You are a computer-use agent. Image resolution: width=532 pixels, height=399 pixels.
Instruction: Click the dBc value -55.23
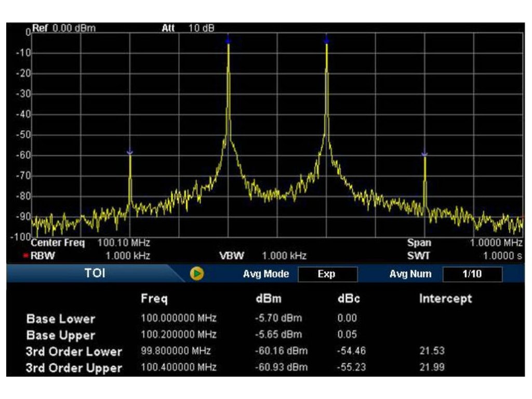pos(351,367)
